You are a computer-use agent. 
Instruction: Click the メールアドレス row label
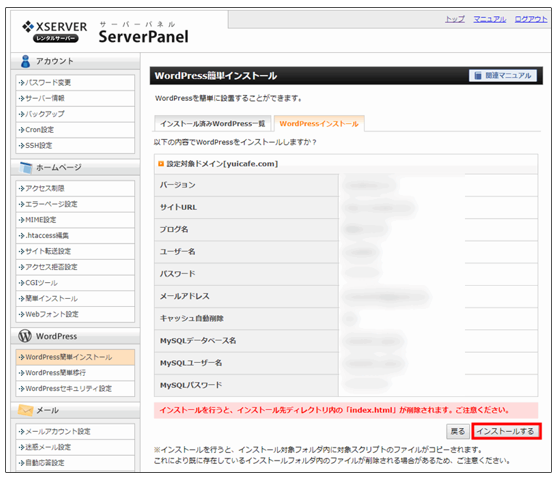coord(184,296)
